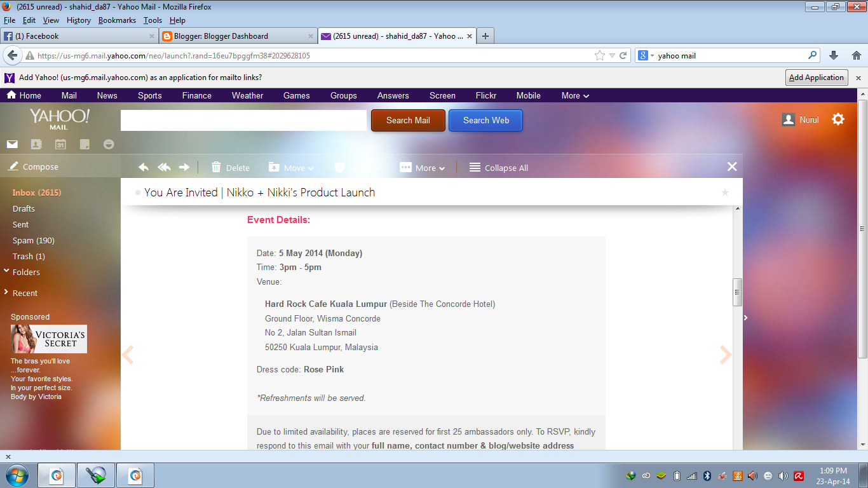Click Collapse All in message toolbar
Screen dimensions: 868x488
point(499,168)
